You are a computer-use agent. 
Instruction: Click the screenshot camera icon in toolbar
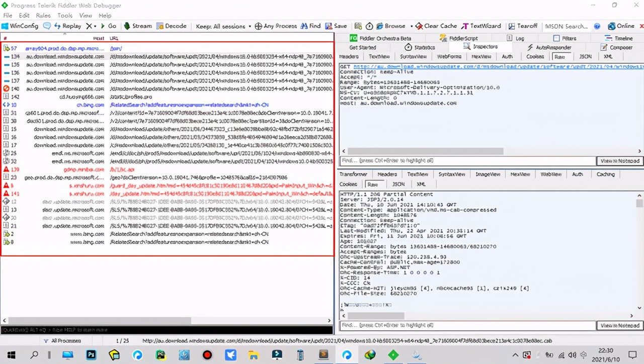click(358, 26)
